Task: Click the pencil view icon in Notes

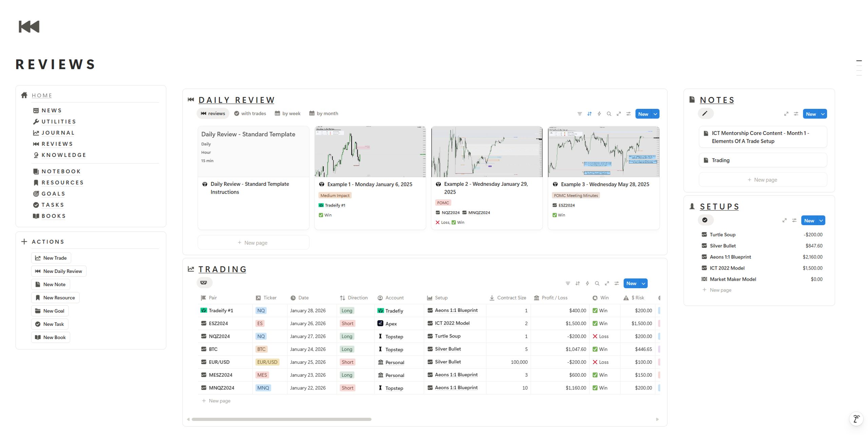Action: point(705,114)
